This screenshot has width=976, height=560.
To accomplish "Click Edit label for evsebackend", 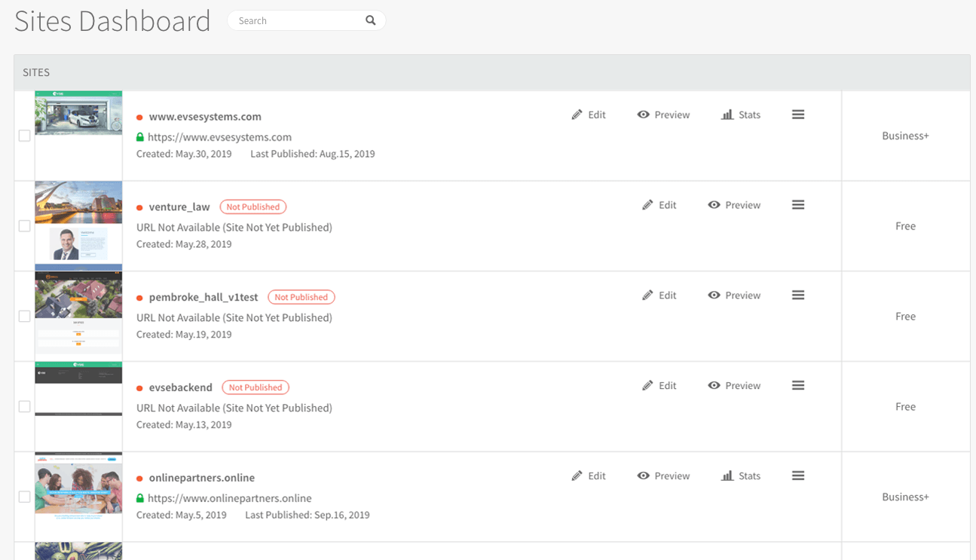I will (668, 385).
